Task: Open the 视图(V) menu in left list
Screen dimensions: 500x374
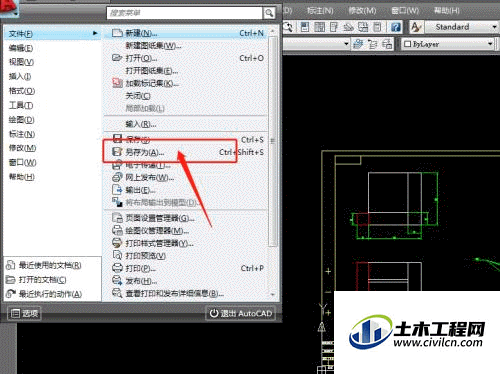Action: (x=21, y=62)
